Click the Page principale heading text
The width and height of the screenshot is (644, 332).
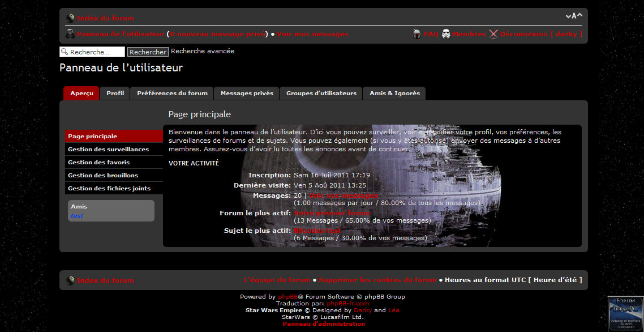200,114
